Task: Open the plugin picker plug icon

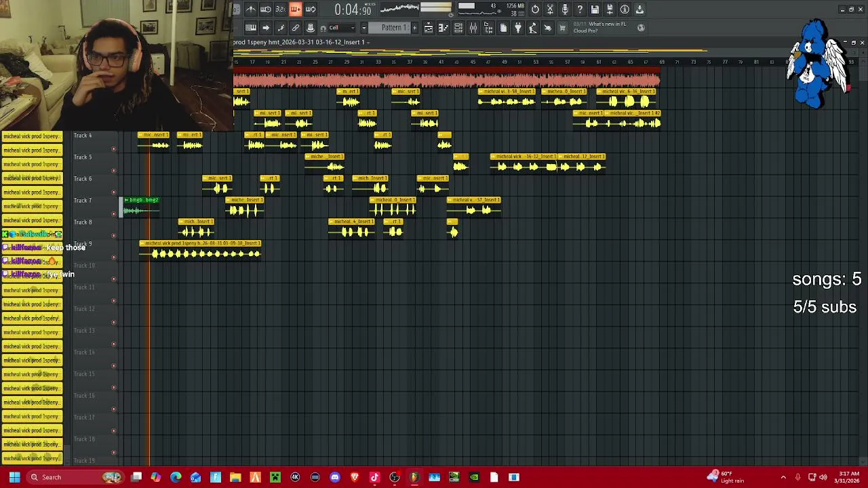Action: [x=518, y=28]
